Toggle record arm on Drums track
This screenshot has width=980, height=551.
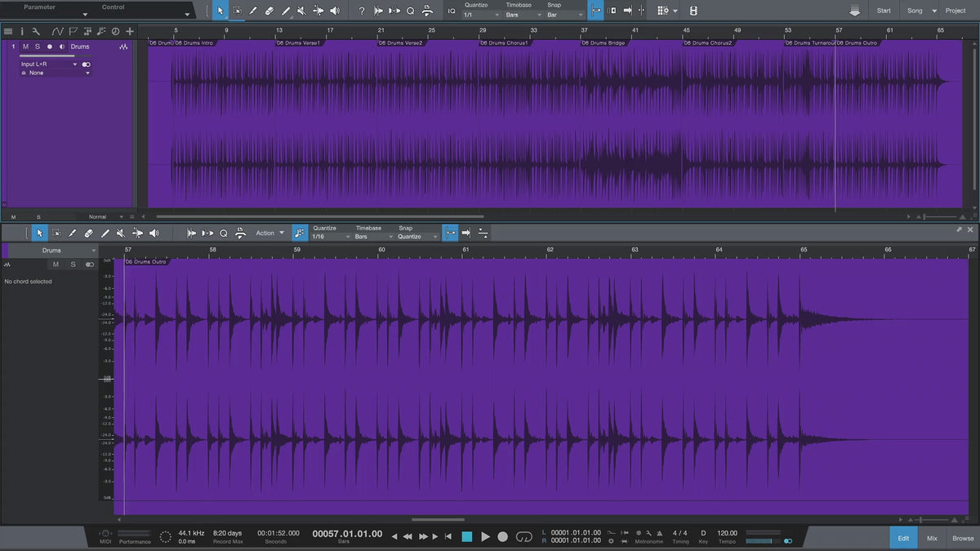[x=49, y=47]
